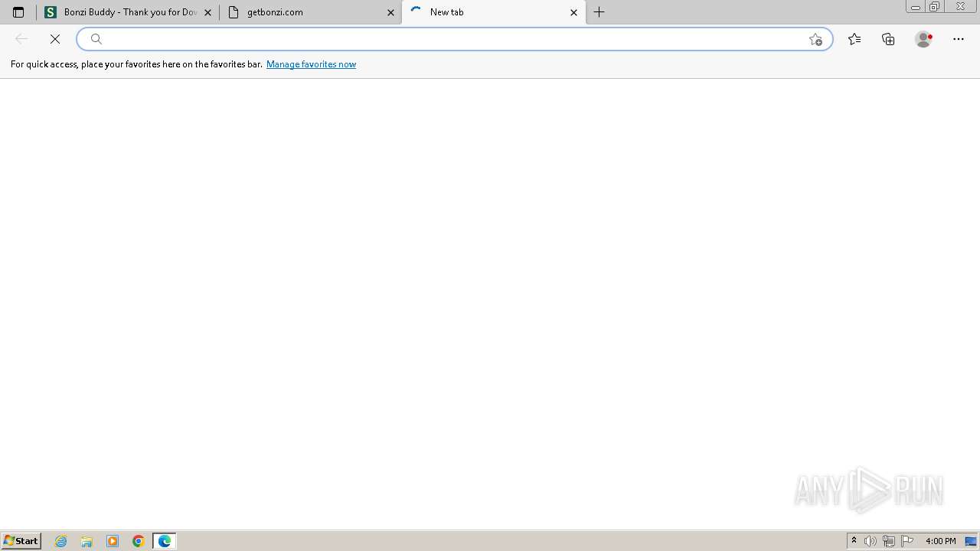This screenshot has width=980, height=551.
Task: Open a new tab with plus button
Action: pyautogui.click(x=599, y=12)
